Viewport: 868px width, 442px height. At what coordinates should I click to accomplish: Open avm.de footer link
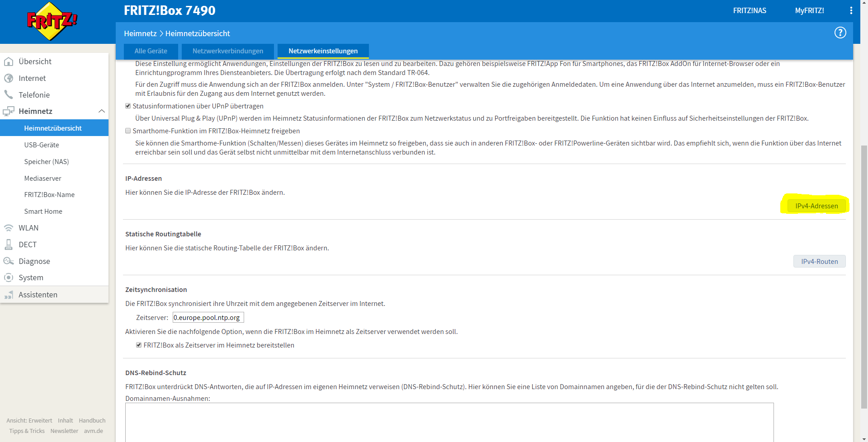(94, 431)
